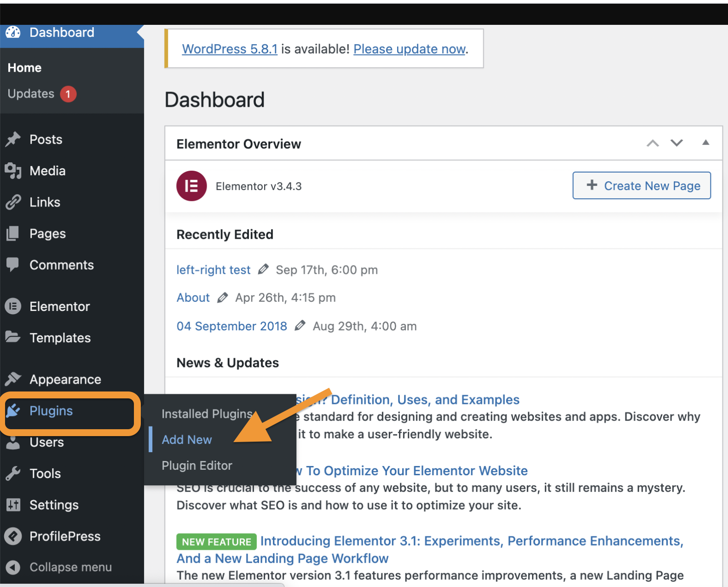This screenshot has width=728, height=587.
Task: Click the Media library icon
Action: point(13,171)
